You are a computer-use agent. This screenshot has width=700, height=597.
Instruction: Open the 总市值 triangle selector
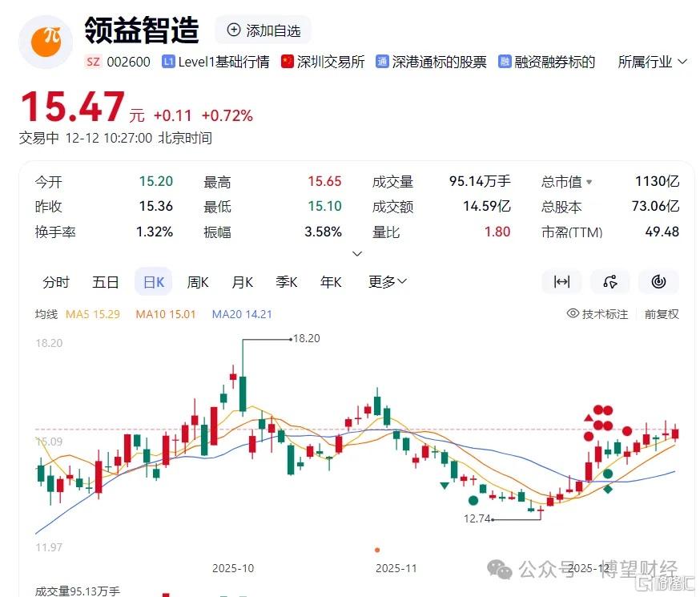coord(589,183)
